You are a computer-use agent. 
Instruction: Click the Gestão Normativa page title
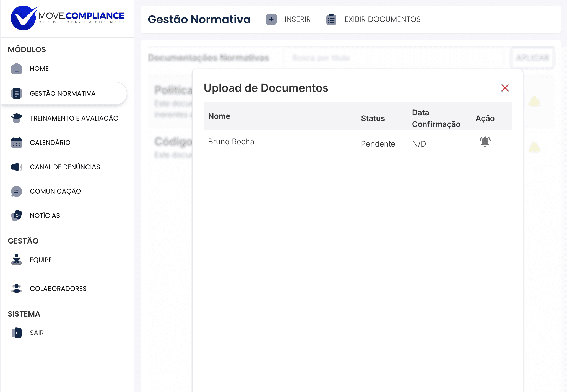199,19
